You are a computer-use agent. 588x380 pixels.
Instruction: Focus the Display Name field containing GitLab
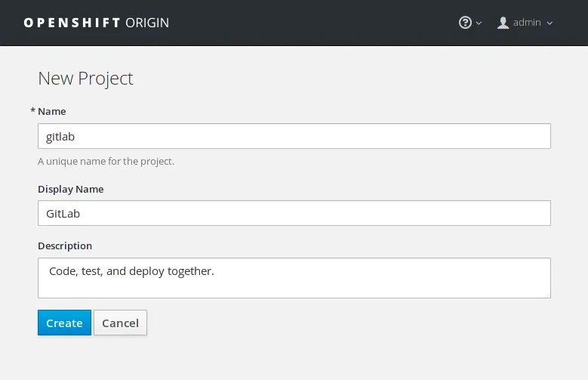pos(294,213)
